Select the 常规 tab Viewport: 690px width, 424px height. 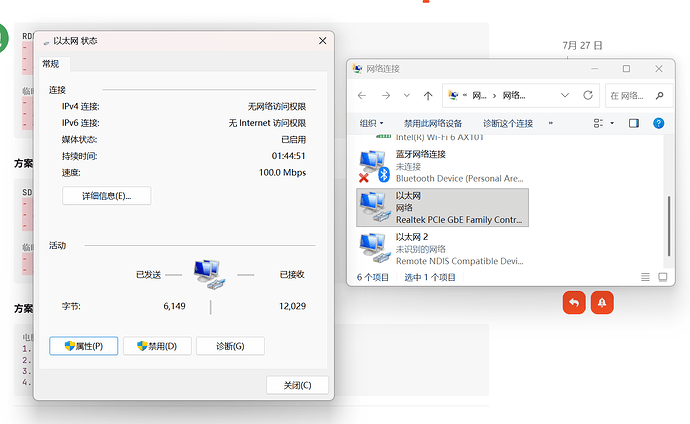pyautogui.click(x=51, y=64)
